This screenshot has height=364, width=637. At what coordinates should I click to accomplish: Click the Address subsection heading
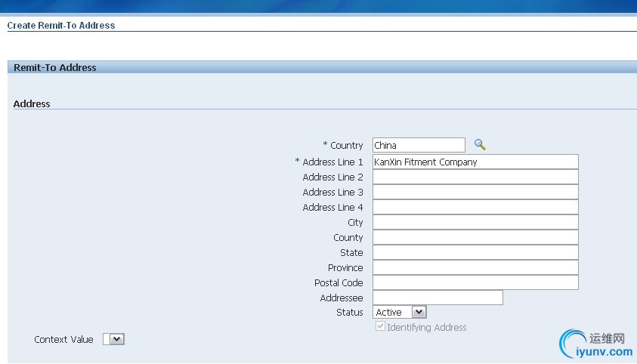[32, 103]
